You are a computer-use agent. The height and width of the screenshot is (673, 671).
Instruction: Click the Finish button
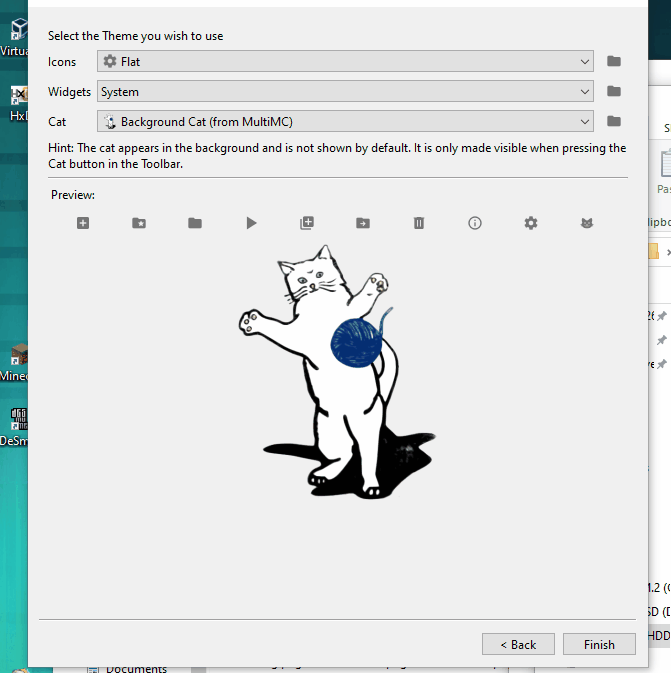tap(599, 644)
